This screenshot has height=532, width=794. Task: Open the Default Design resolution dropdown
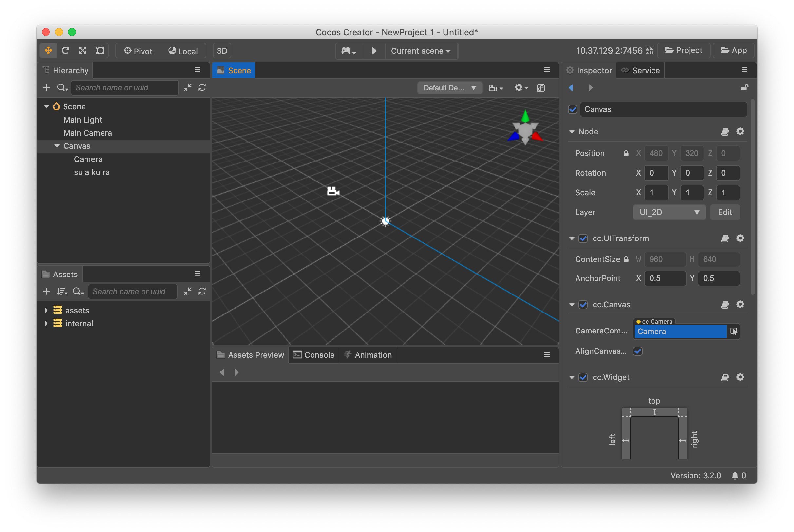[450, 88]
